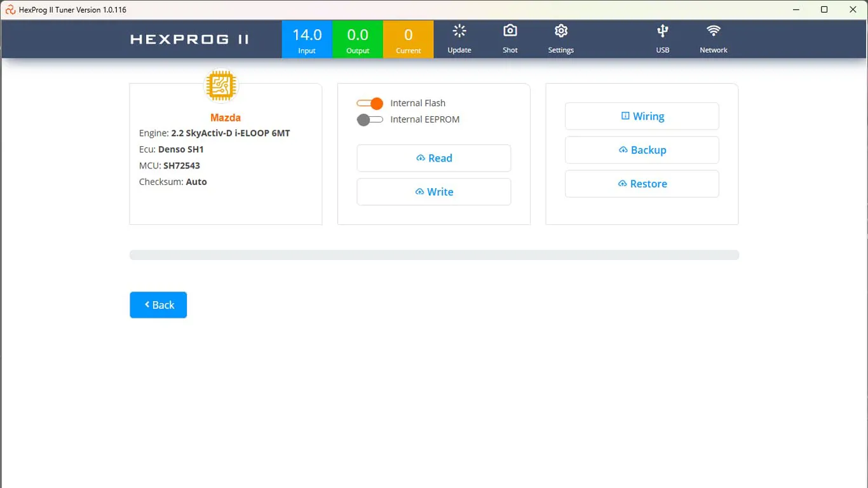
Task: Click the empty progress bar
Action: (x=434, y=255)
